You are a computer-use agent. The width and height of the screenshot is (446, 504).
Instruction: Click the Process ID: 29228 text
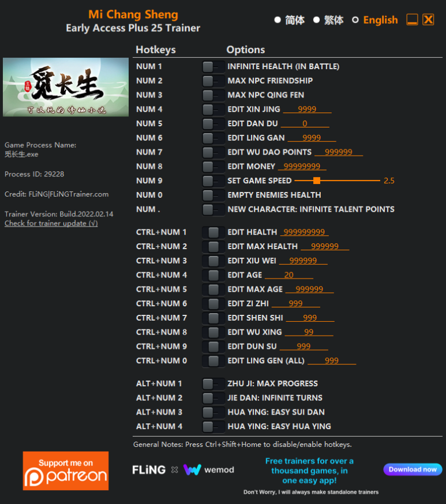35,174
